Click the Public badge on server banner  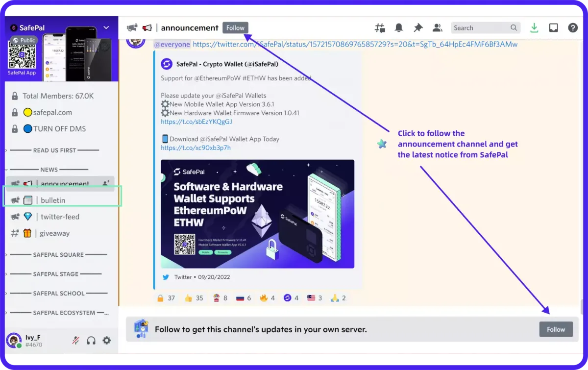pos(24,40)
